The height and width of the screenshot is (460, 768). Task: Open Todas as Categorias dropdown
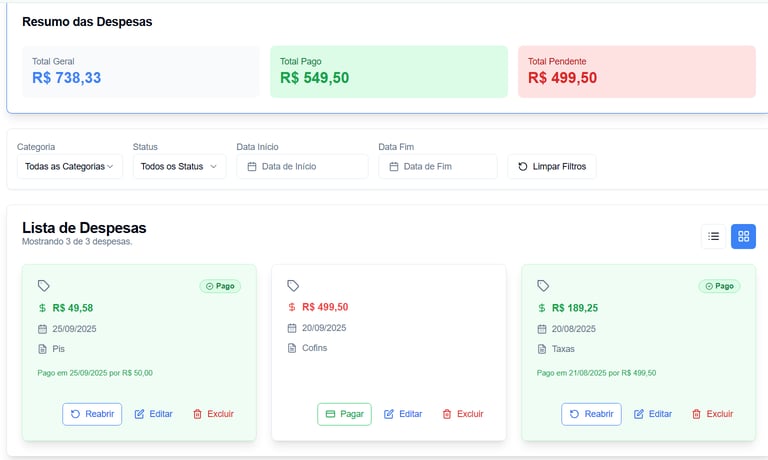click(x=69, y=166)
